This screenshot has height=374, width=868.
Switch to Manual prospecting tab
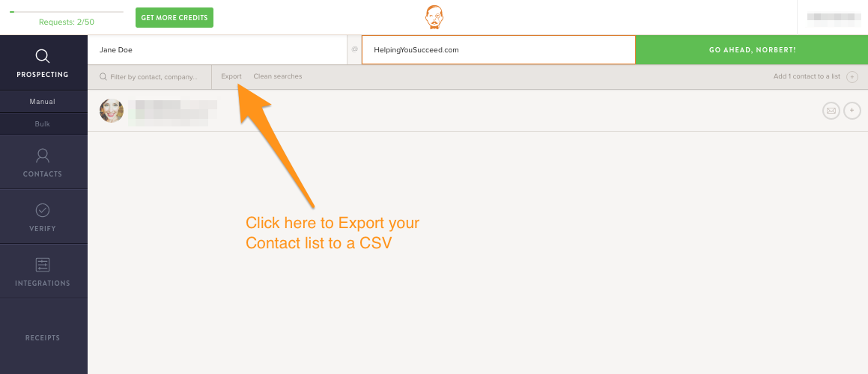pyautogui.click(x=43, y=102)
